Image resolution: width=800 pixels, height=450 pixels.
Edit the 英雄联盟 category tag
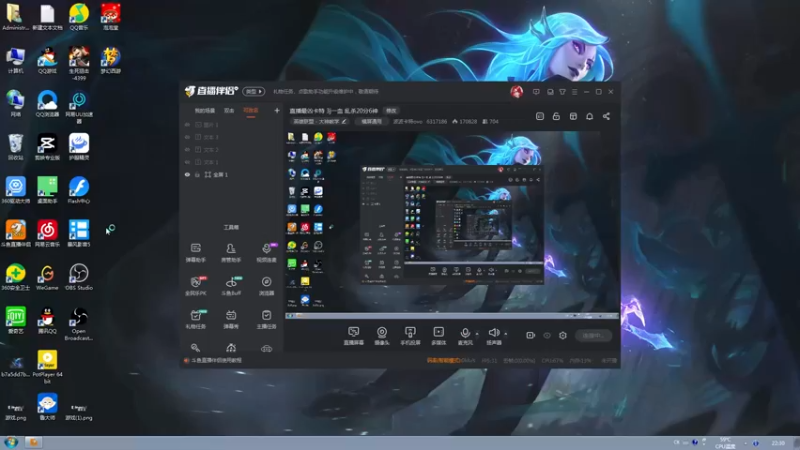tap(320, 121)
